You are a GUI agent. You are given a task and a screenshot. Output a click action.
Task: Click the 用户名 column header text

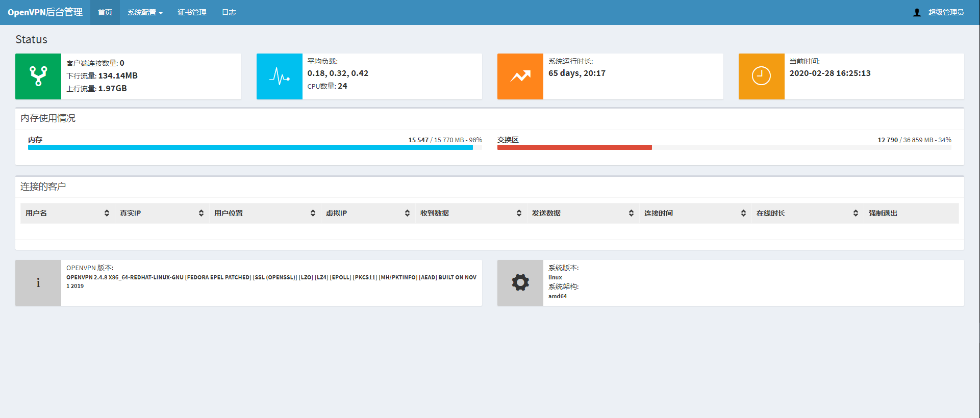coord(36,213)
